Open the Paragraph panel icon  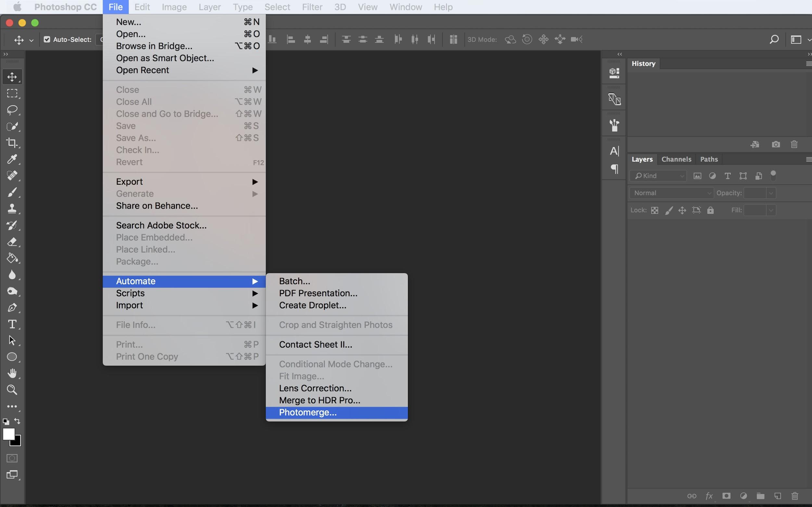614,169
